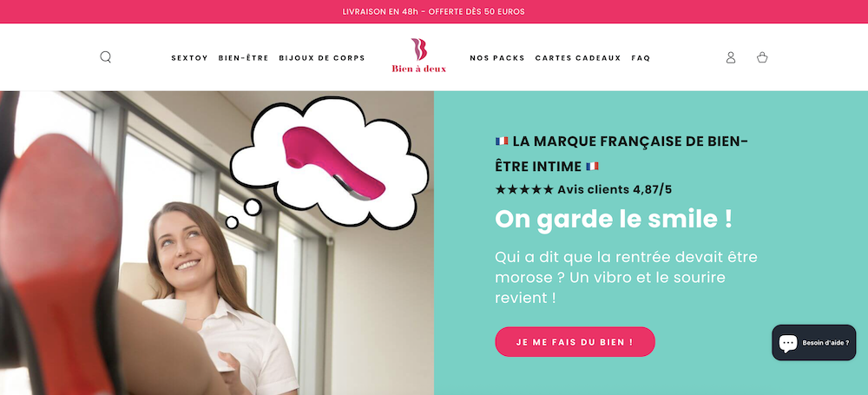The width and height of the screenshot is (868, 395).
Task: Open the Shopify chat bubble icon
Action: point(788,343)
